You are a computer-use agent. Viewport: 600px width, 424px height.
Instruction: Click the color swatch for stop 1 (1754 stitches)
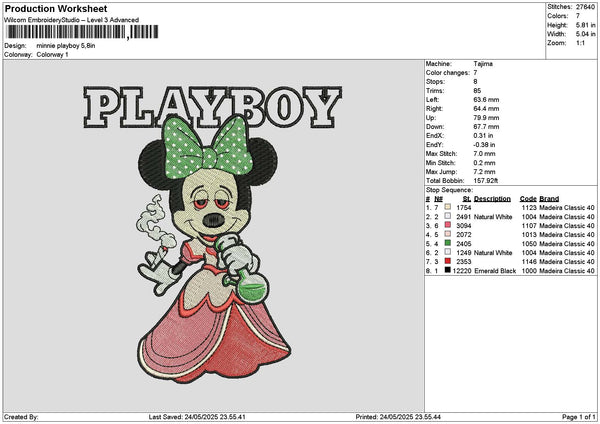point(447,207)
